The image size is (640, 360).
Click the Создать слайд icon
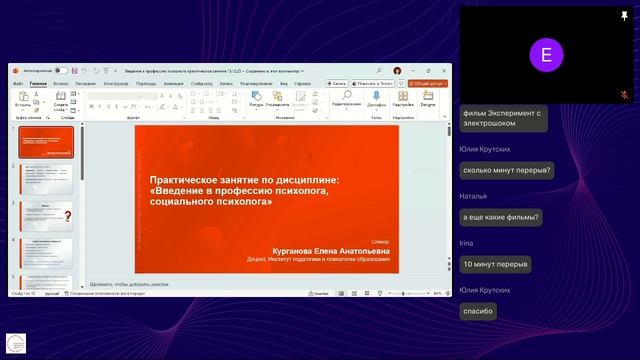click(60, 96)
